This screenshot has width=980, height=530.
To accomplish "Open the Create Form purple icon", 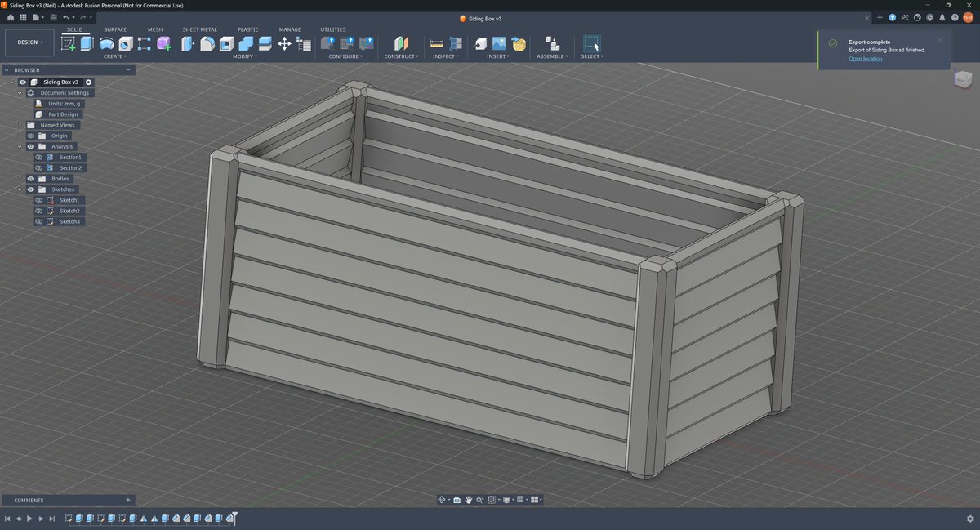I will click(163, 44).
